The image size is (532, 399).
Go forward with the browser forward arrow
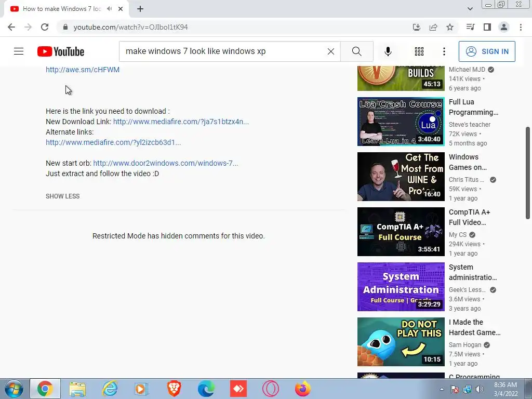point(28,27)
